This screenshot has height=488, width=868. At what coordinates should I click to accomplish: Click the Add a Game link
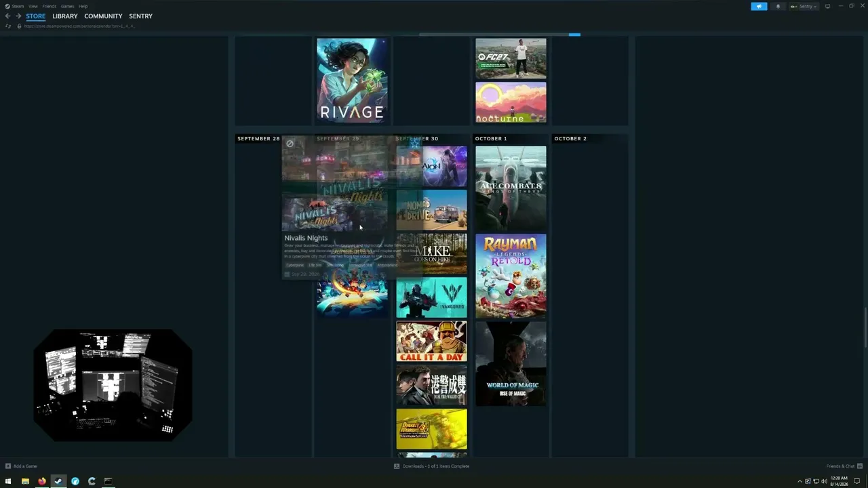(25, 466)
